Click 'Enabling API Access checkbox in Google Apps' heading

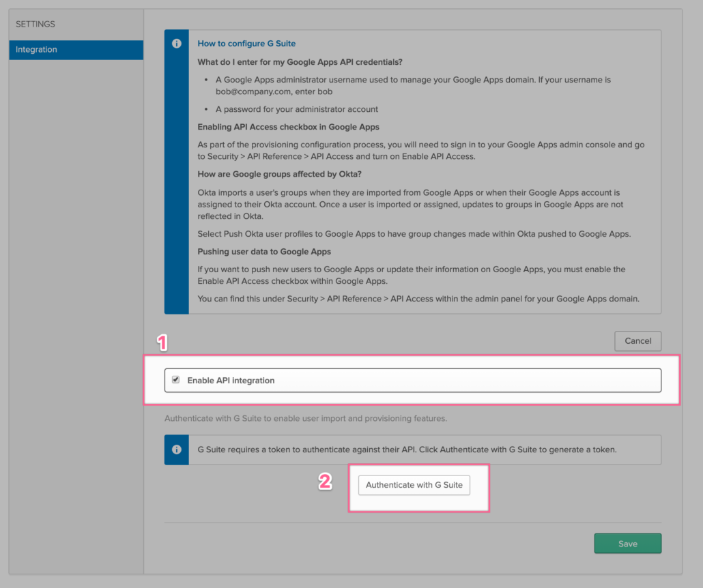pos(288,127)
